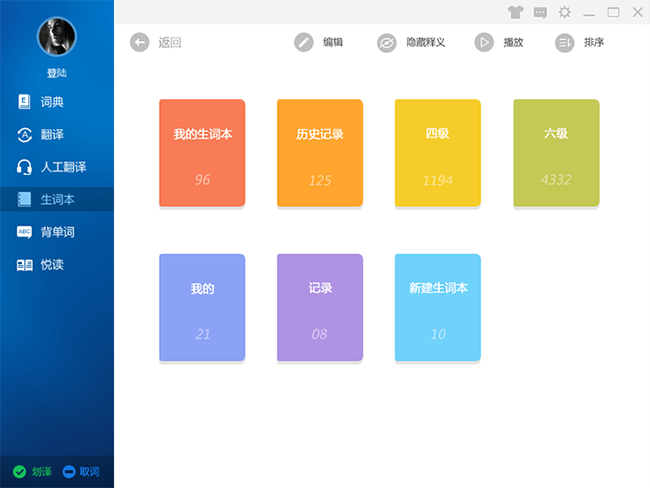The width and height of the screenshot is (650, 488).
Task: Open the 悦读 sidebar section
Action: click(52, 265)
